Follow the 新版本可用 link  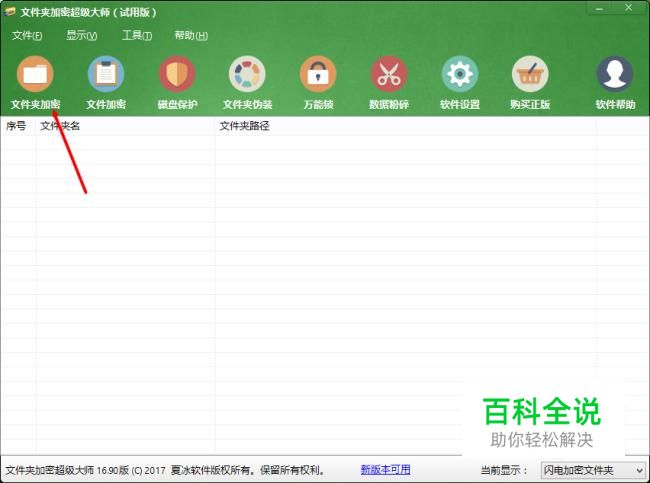(x=386, y=470)
